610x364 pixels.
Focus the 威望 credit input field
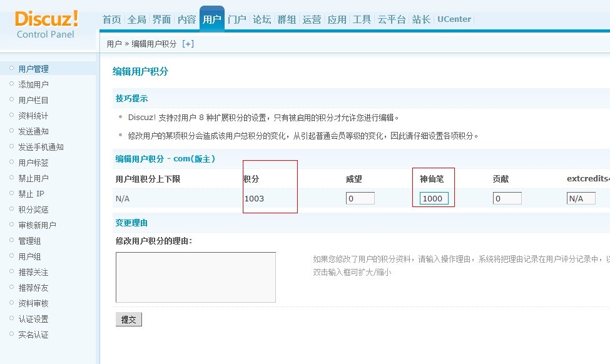pyautogui.click(x=360, y=198)
